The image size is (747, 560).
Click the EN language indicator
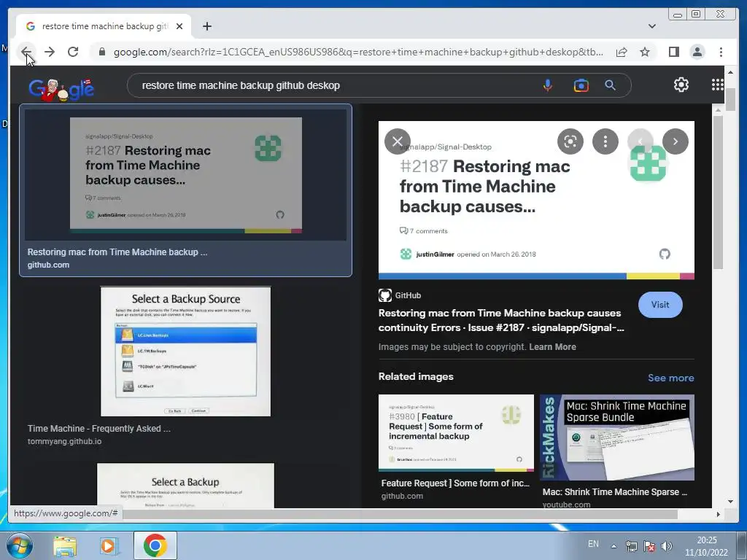pyautogui.click(x=593, y=544)
